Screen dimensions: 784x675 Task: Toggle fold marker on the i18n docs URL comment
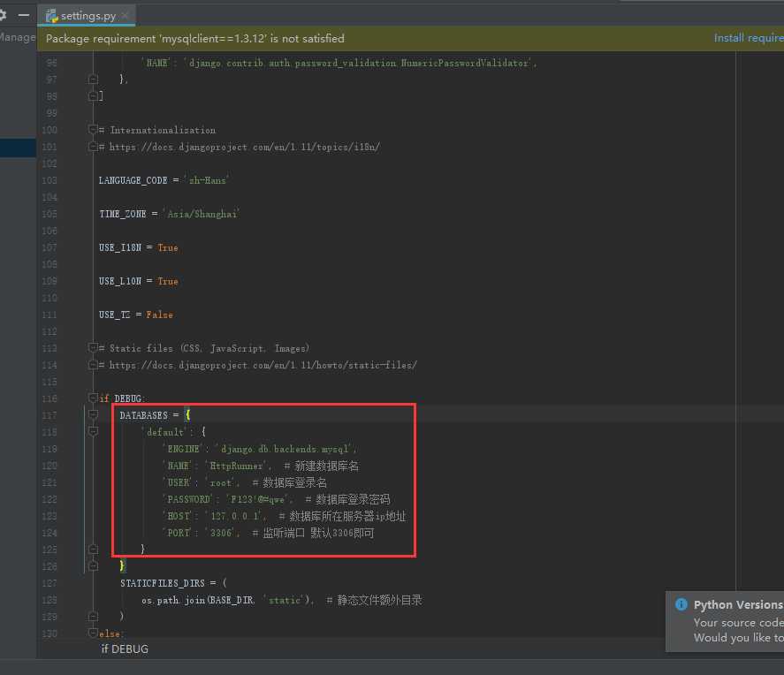click(93, 147)
